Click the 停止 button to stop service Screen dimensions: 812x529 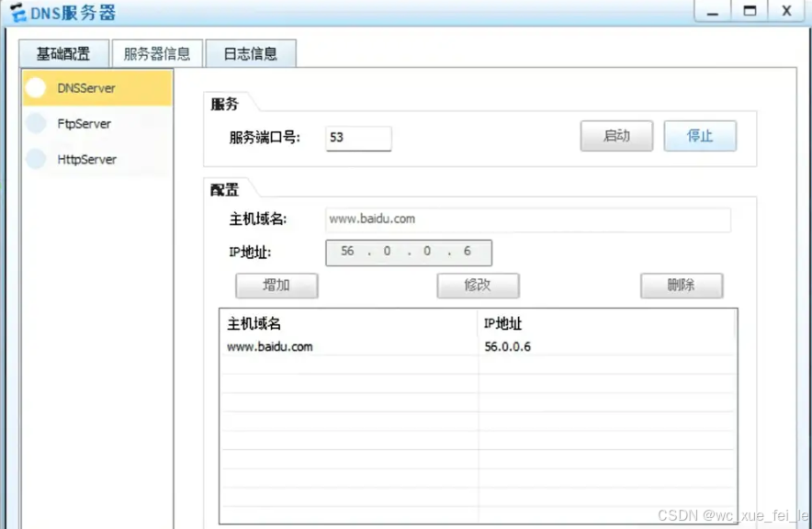pyautogui.click(x=700, y=136)
